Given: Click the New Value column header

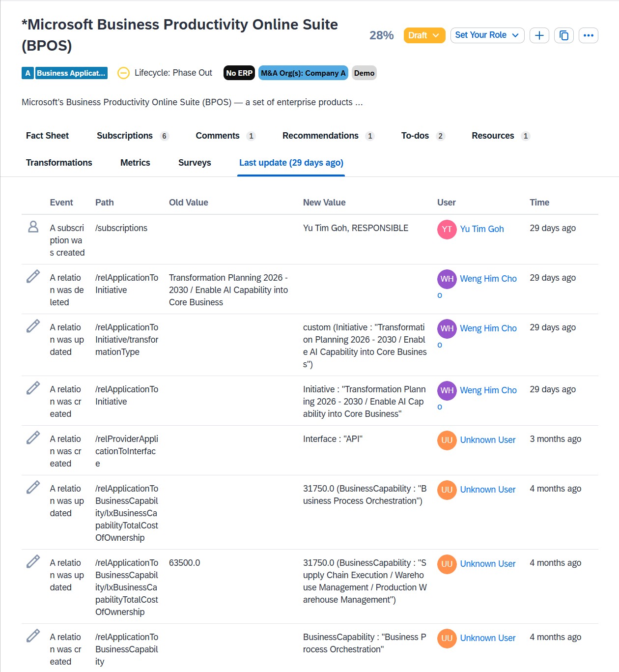Looking at the screenshot, I should coord(324,203).
